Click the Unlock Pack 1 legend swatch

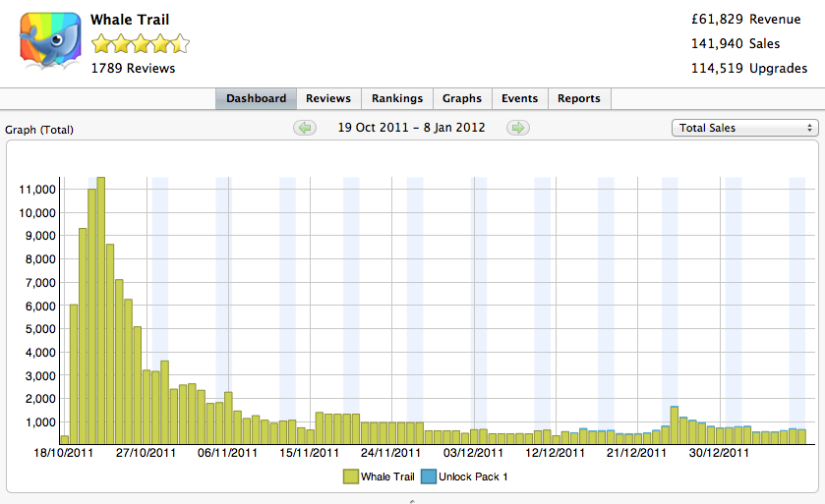click(x=429, y=476)
